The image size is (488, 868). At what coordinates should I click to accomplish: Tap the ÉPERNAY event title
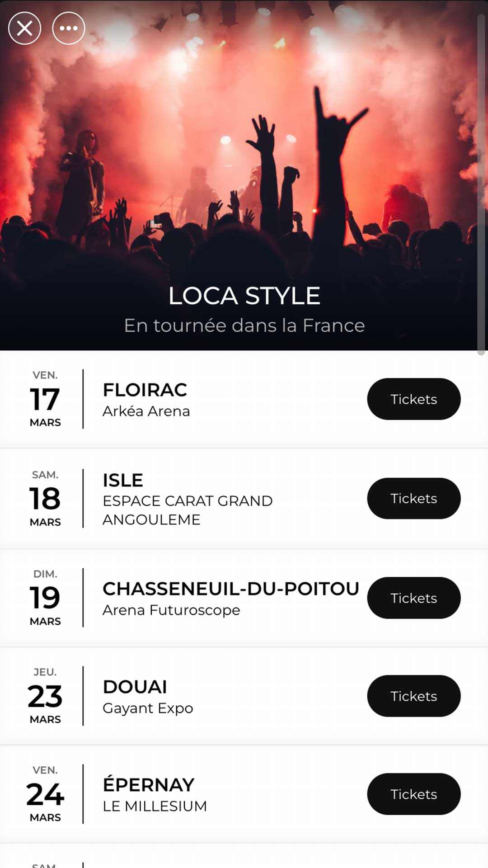(149, 785)
